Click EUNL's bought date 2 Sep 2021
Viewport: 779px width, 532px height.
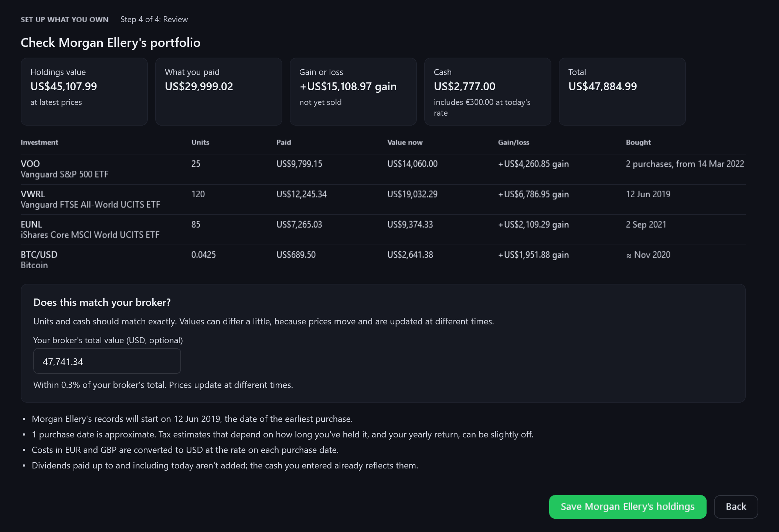[646, 224]
